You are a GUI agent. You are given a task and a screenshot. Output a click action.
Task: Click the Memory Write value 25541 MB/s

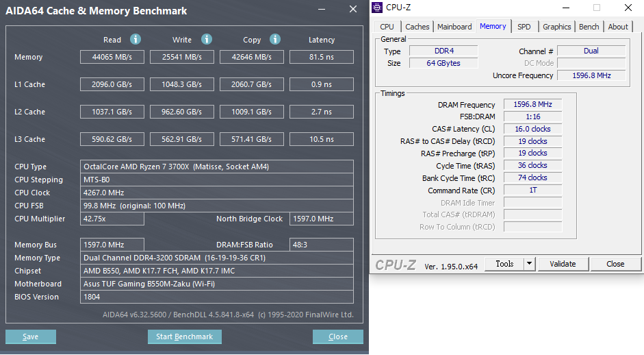(x=182, y=57)
